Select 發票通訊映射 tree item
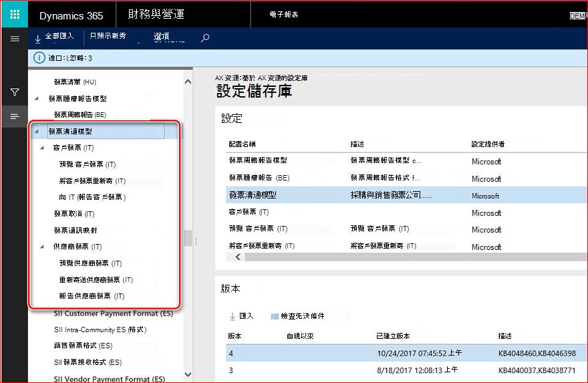The width and height of the screenshot is (588, 383). point(76,231)
